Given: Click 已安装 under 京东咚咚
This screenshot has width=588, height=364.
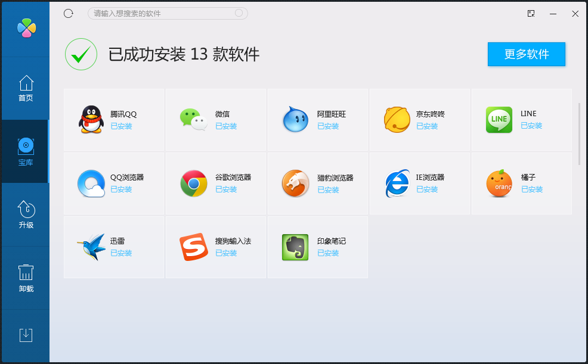Looking at the screenshot, I should click(x=427, y=126).
